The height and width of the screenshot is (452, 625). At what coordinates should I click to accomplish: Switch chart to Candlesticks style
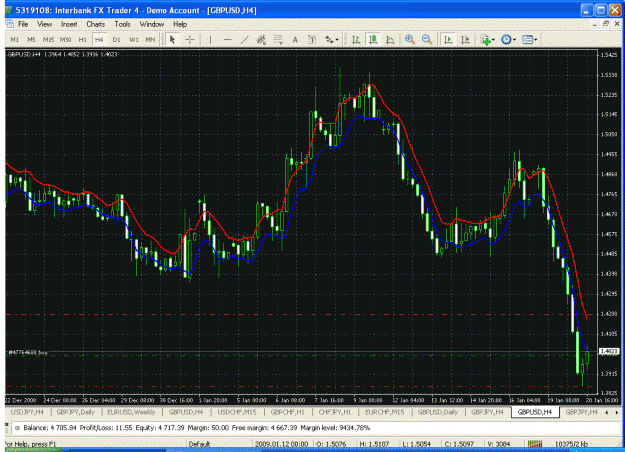click(x=373, y=39)
